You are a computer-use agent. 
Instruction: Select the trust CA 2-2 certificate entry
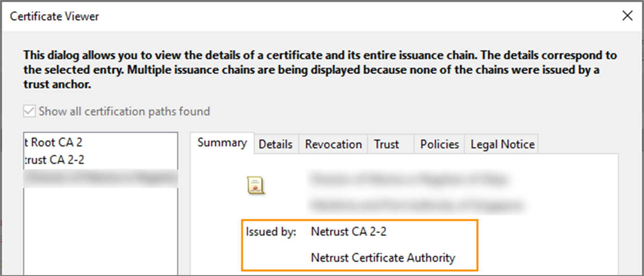pos(101,160)
